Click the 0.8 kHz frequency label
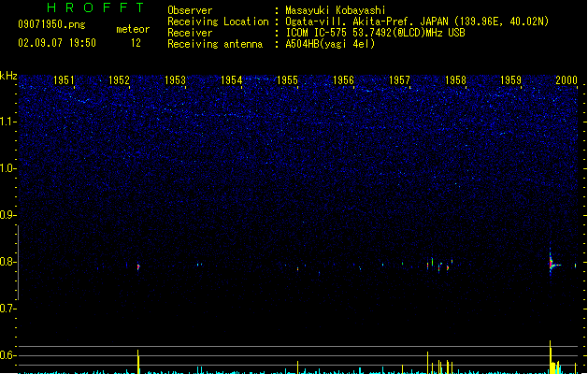The width and height of the screenshot is (588, 374). click(7, 262)
